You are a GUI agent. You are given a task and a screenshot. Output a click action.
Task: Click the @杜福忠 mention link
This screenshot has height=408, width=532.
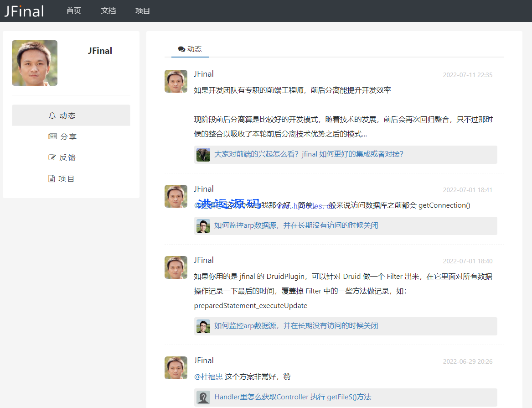[208, 377]
